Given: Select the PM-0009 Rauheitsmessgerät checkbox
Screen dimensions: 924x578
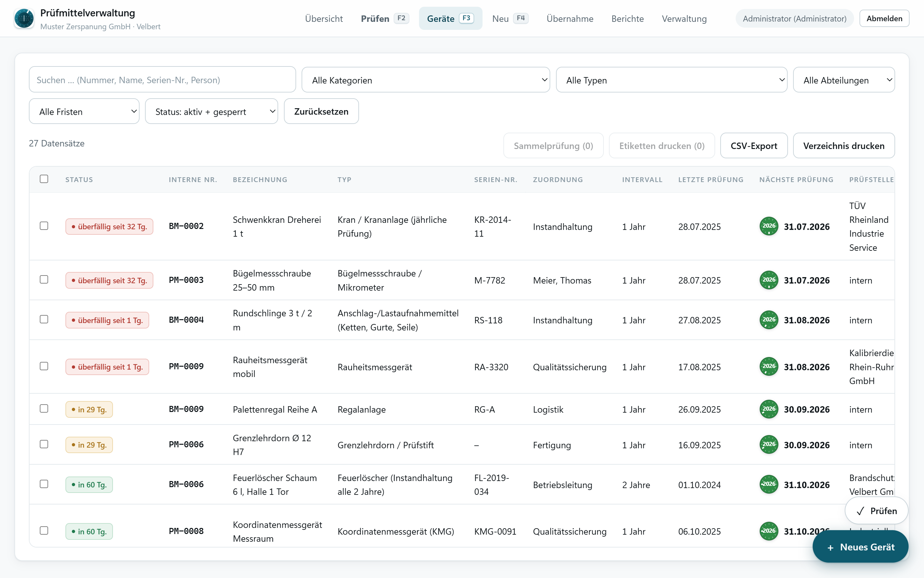Looking at the screenshot, I should point(44,366).
